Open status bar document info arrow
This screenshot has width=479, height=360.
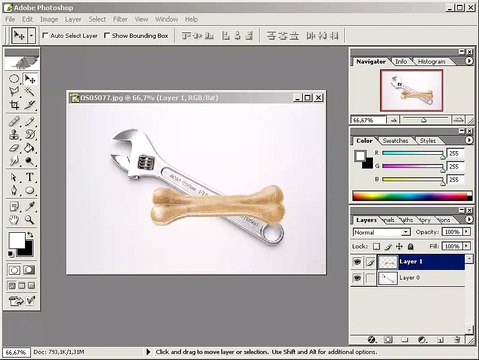click(148, 352)
